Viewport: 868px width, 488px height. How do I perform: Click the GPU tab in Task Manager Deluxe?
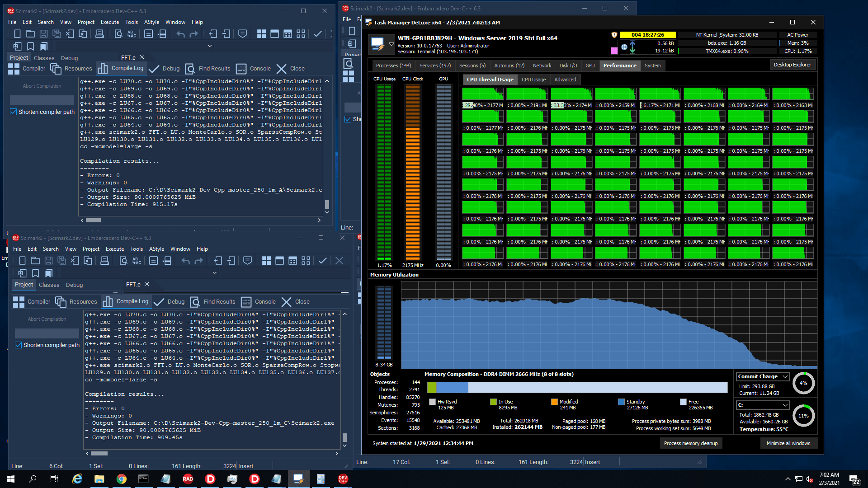click(x=589, y=66)
